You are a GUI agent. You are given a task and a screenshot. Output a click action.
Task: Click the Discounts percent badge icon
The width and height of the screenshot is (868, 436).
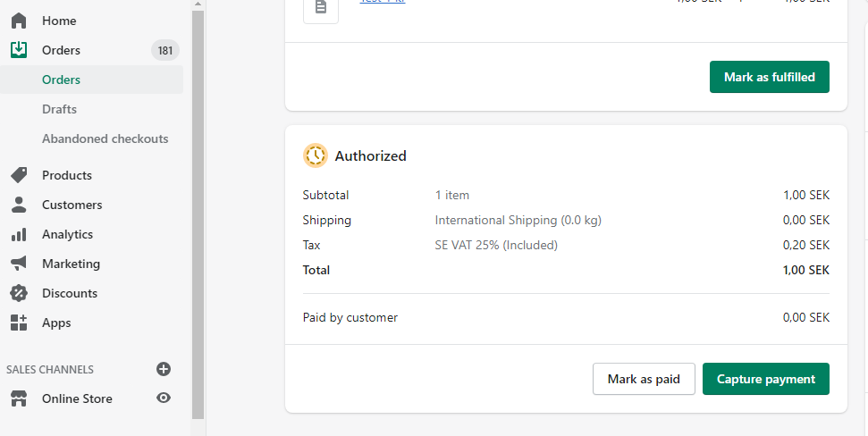[19, 293]
